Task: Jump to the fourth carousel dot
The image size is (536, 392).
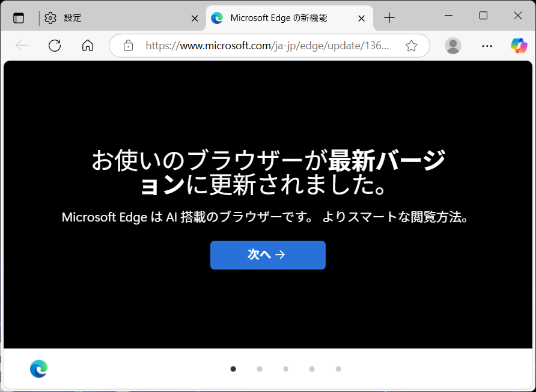Action: (x=312, y=369)
